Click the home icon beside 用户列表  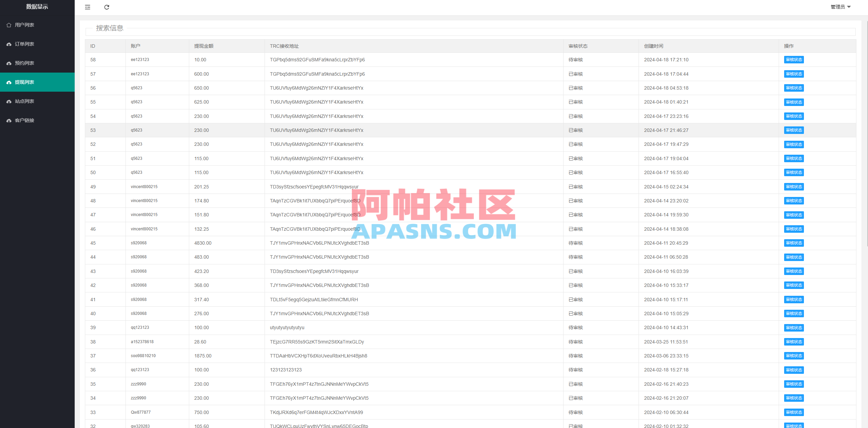pos(9,25)
